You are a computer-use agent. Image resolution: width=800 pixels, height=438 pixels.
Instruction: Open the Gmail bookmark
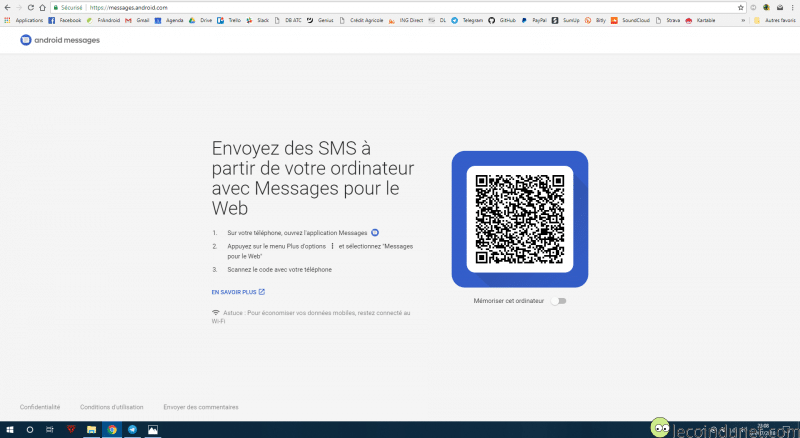coord(137,20)
